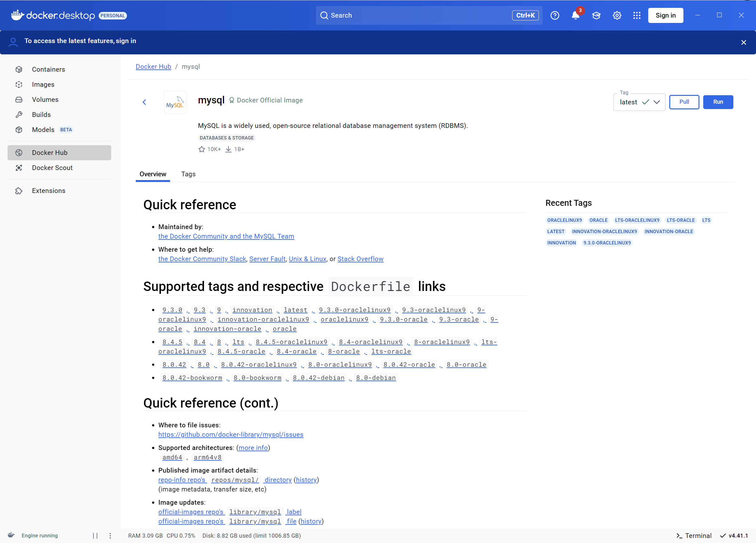Open Docker Scout in sidebar
This screenshot has height=543, width=756.
click(52, 168)
